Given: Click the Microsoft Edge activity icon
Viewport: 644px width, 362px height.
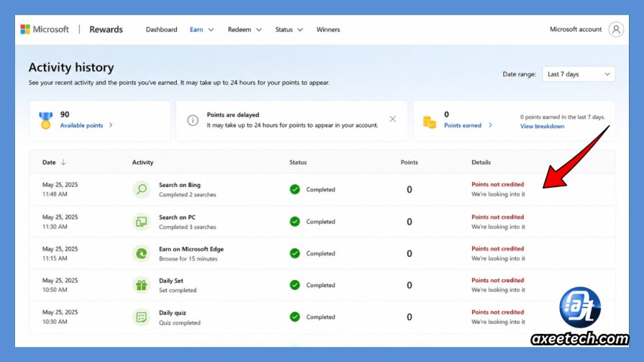Looking at the screenshot, I should 142,253.
